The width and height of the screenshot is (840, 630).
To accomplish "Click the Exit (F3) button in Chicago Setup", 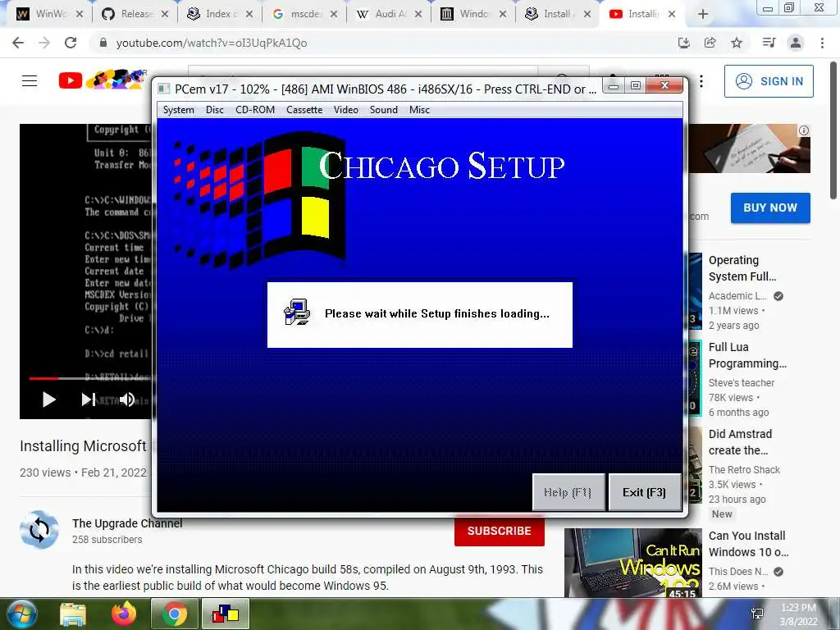I will tap(645, 492).
